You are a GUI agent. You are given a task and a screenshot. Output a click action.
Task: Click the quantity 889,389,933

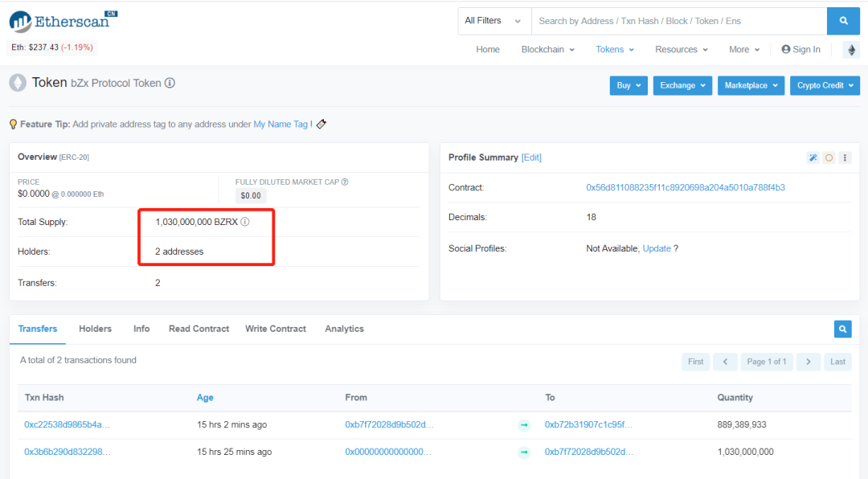742,424
